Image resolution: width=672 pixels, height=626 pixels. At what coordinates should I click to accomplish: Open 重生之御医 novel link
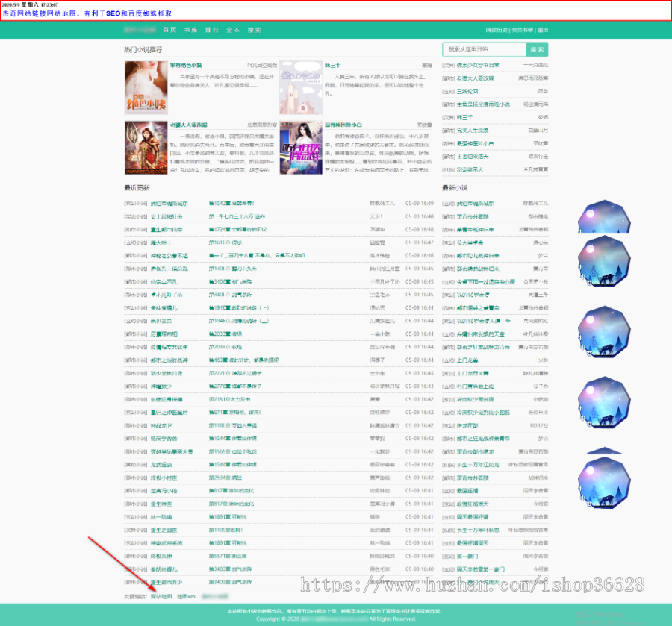click(x=164, y=530)
